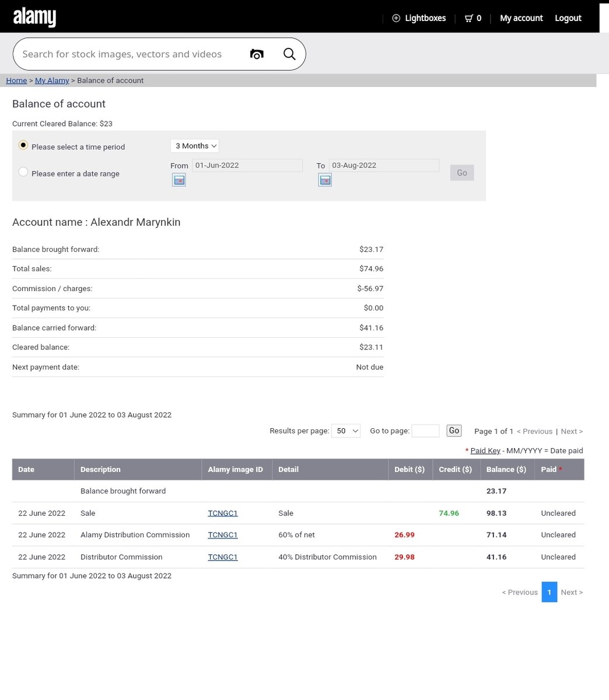Viewport: 609px width, 700px height.
Task: Open Lightboxes from the header
Action: point(419,18)
